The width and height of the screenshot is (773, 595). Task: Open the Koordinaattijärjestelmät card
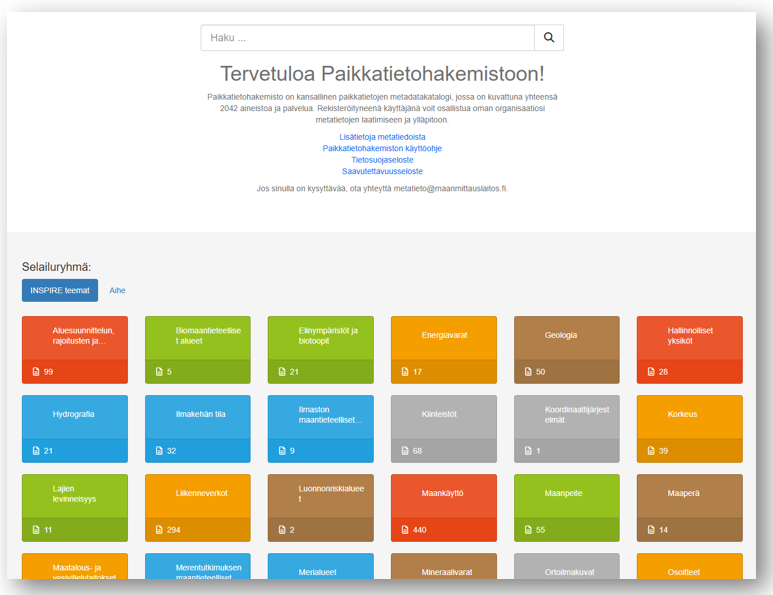pos(567,429)
